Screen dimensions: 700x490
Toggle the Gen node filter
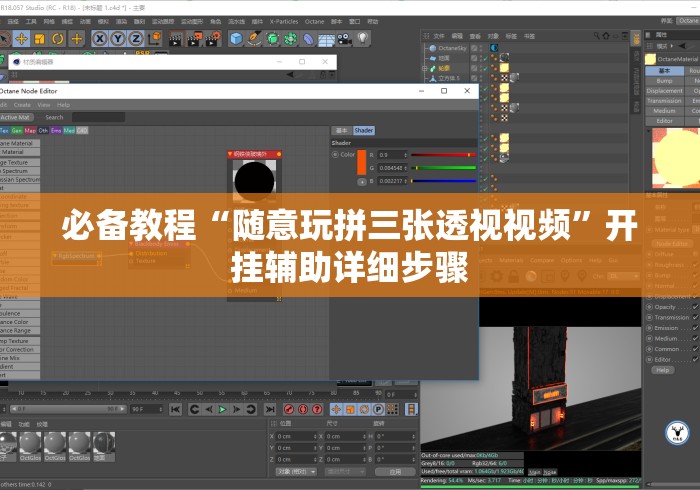click(x=17, y=130)
